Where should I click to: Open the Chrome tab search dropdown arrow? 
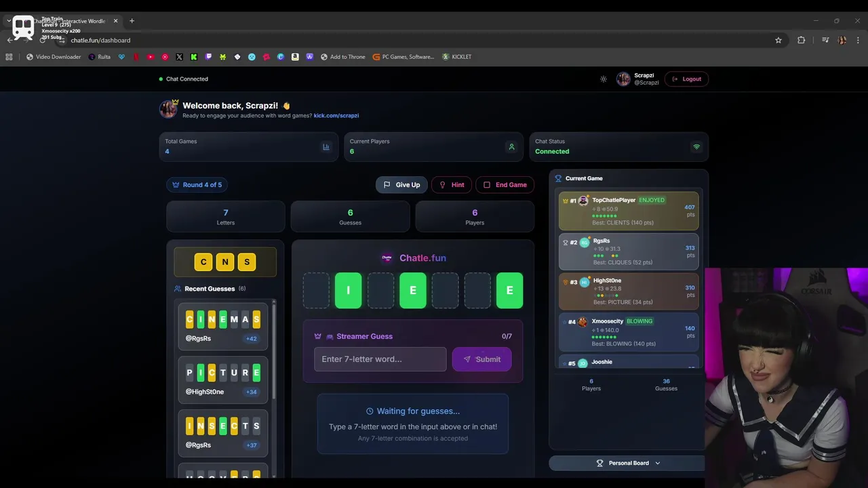click(x=9, y=21)
